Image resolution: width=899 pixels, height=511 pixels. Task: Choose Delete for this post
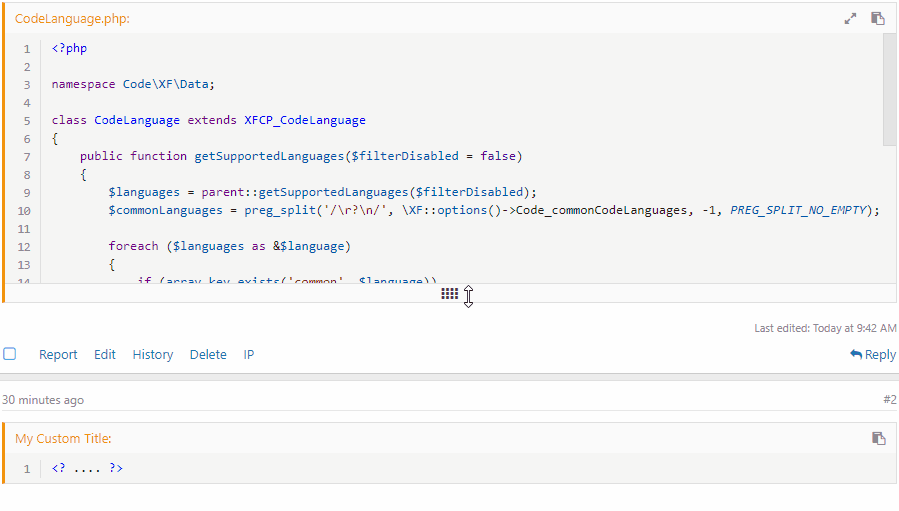coord(208,354)
